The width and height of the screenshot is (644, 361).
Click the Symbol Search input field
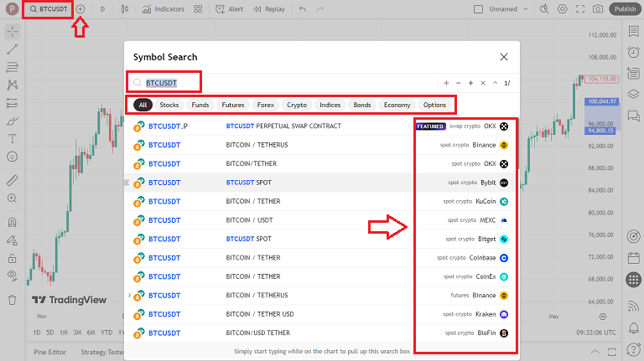point(283,83)
